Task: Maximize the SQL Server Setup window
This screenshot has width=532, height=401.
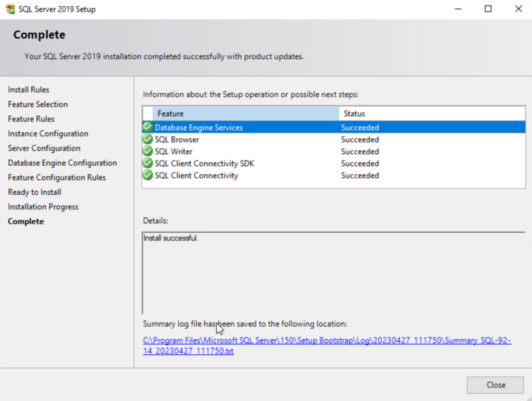Action: click(488, 9)
